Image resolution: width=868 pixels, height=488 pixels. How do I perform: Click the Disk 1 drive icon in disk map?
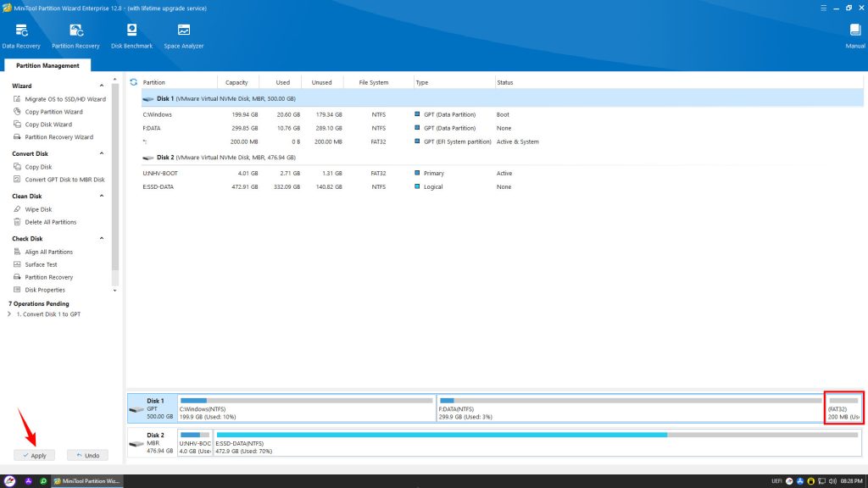[136, 409]
